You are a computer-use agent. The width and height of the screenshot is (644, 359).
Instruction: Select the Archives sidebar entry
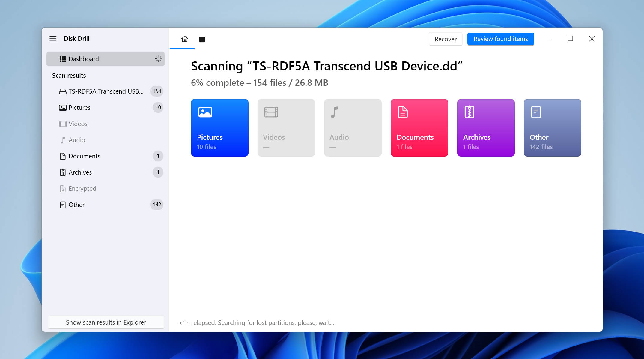(x=106, y=172)
